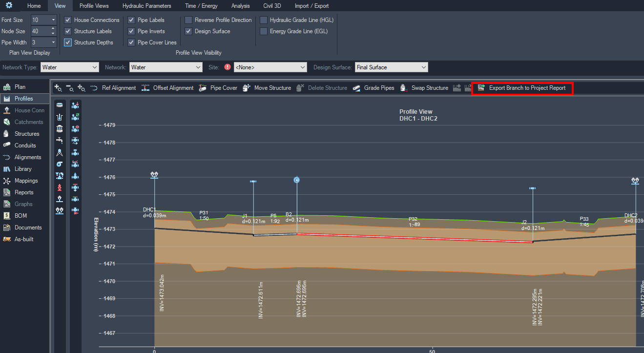Select the faucet tap structure tool
Viewport: 644px width, 353px height.
point(60,140)
